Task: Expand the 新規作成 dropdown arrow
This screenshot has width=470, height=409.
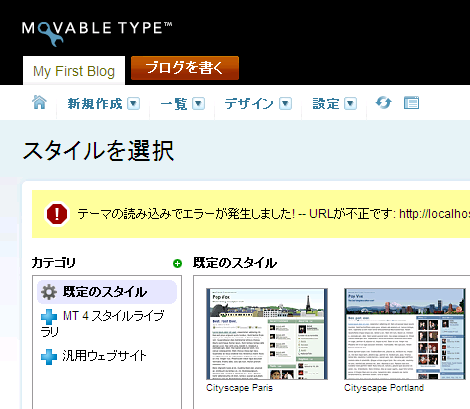Action: pos(134,104)
